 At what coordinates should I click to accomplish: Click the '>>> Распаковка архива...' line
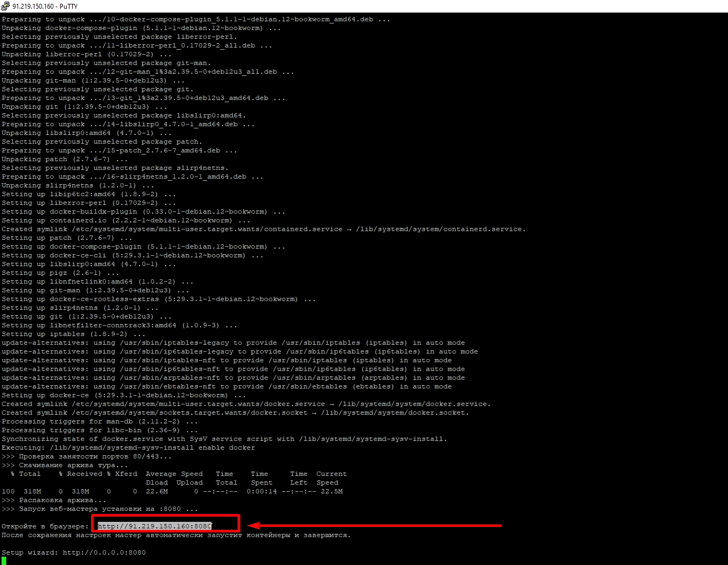[x=54, y=500]
